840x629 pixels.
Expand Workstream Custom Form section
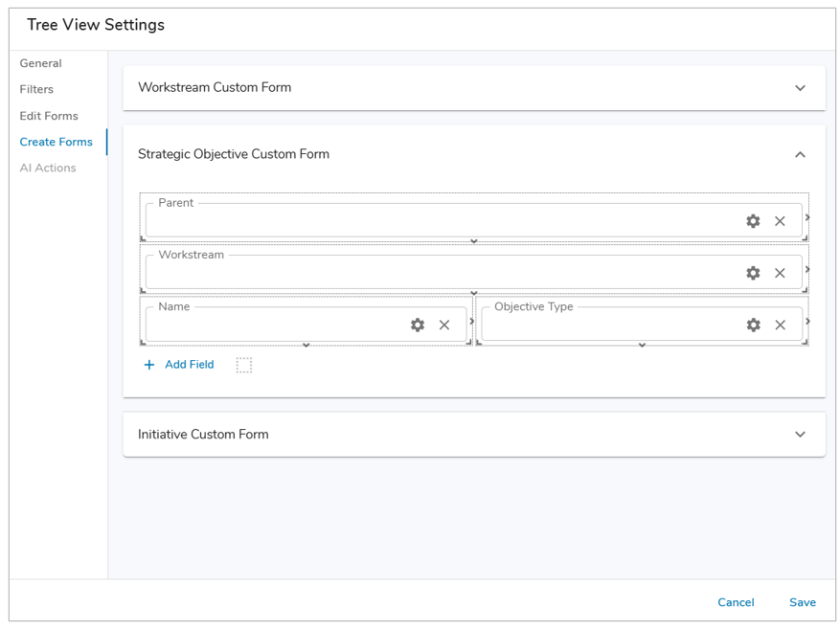pyautogui.click(x=800, y=88)
